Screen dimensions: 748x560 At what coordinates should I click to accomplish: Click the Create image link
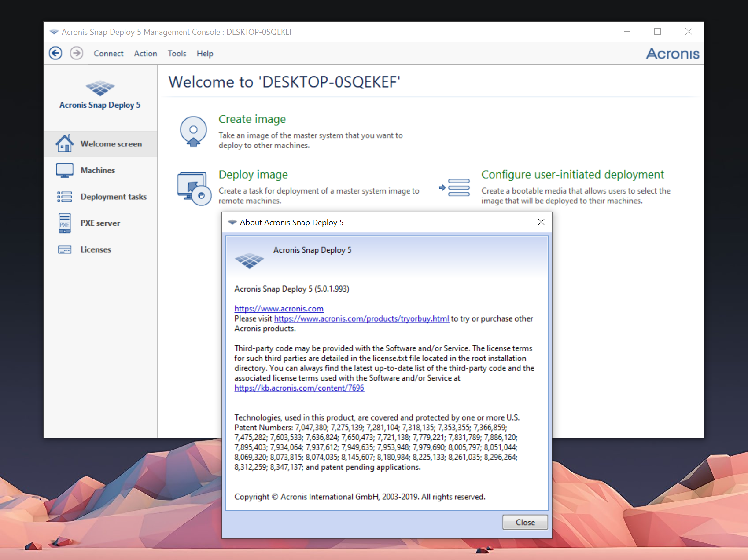pos(252,119)
